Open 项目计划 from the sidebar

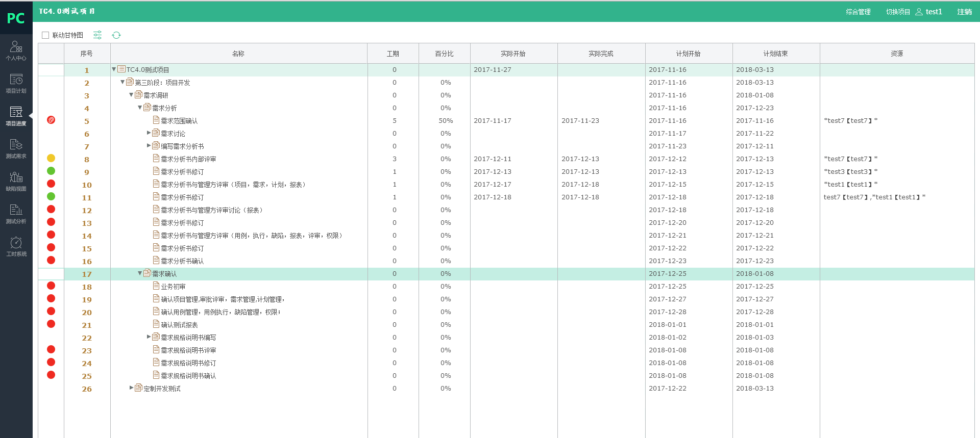(x=16, y=83)
